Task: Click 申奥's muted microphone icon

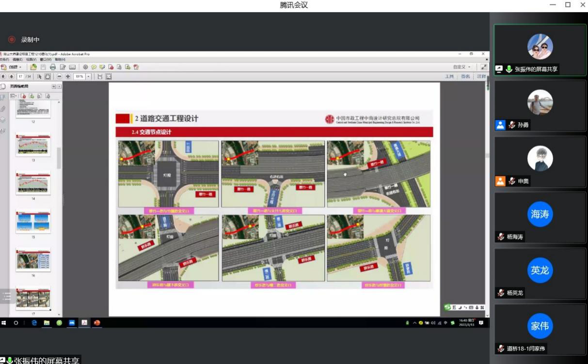Action: 512,181
